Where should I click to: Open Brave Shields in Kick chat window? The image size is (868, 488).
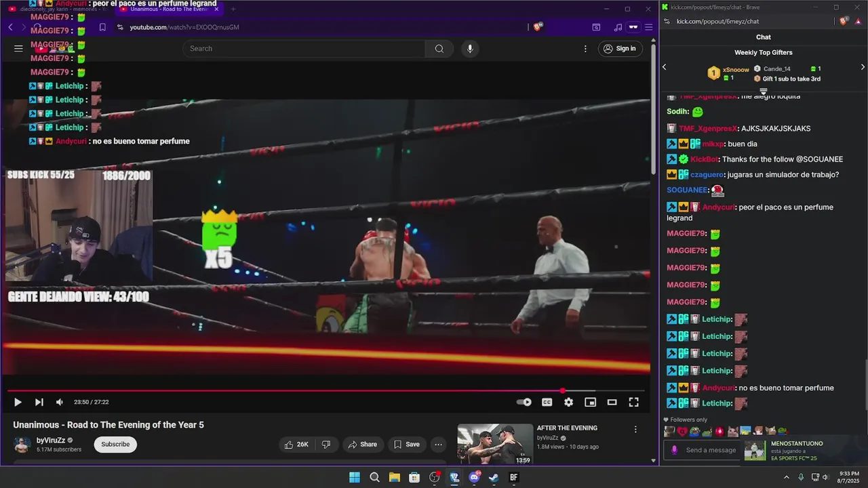(x=844, y=21)
